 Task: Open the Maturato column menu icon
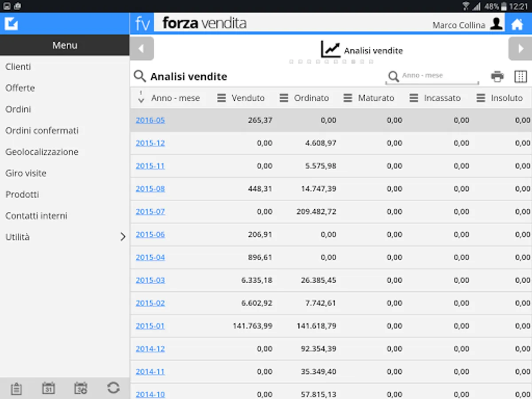pos(348,98)
